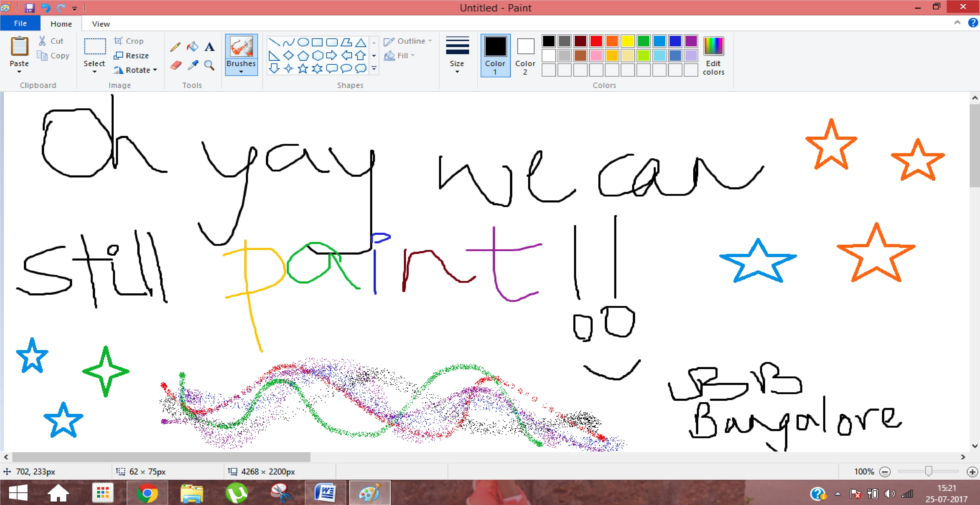Expand the Rotate dropdown menu
This screenshot has height=505, width=980.
(x=155, y=70)
